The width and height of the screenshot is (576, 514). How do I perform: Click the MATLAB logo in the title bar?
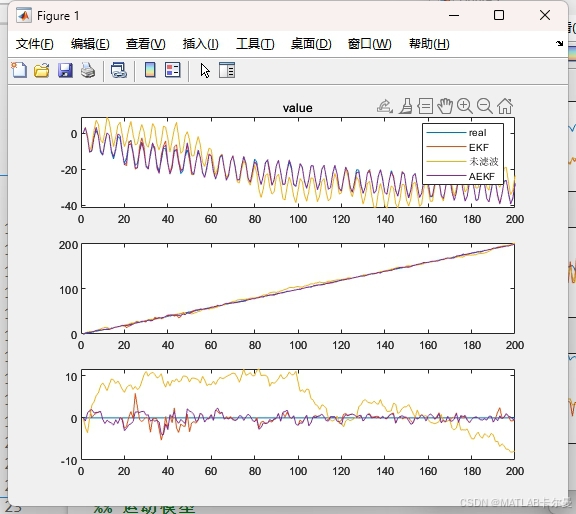click(24, 15)
